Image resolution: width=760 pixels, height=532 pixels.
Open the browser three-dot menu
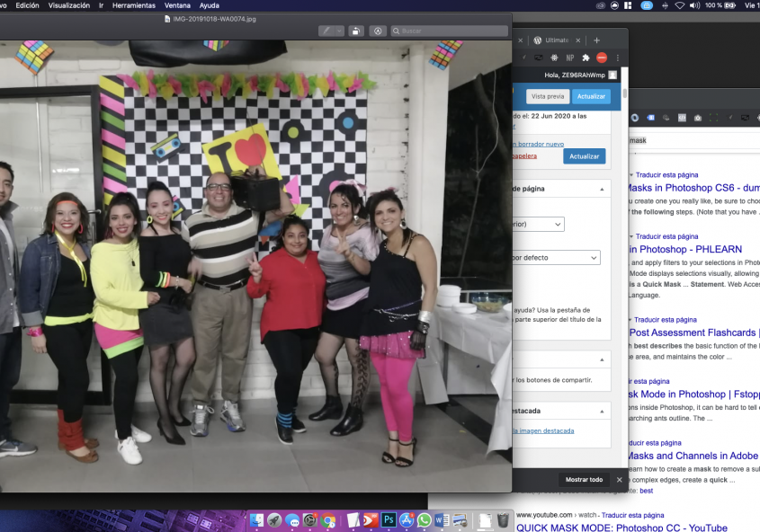click(x=618, y=58)
